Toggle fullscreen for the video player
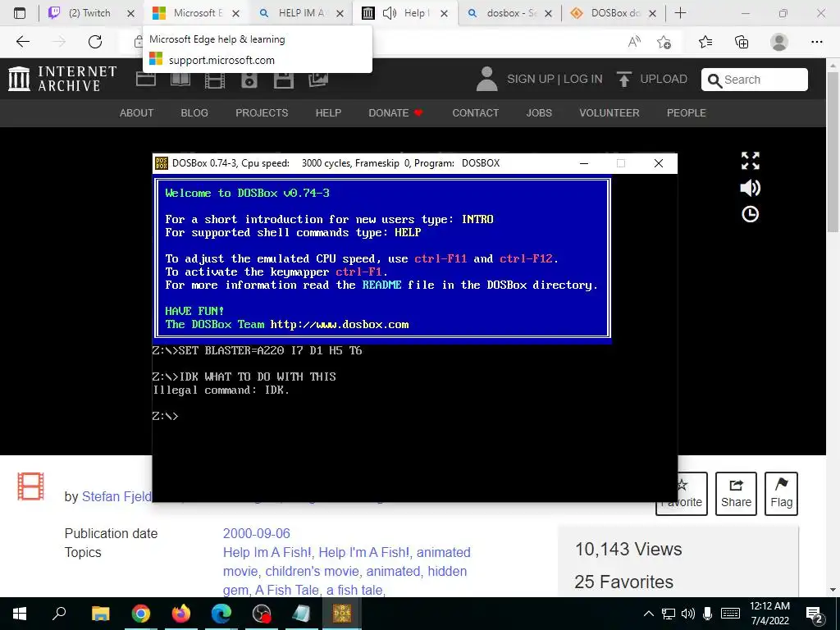 click(x=750, y=161)
